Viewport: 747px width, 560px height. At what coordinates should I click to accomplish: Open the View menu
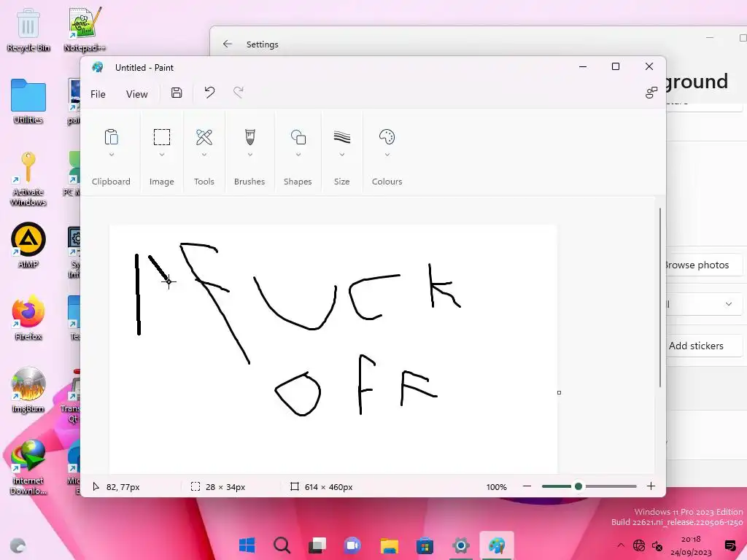coord(136,94)
